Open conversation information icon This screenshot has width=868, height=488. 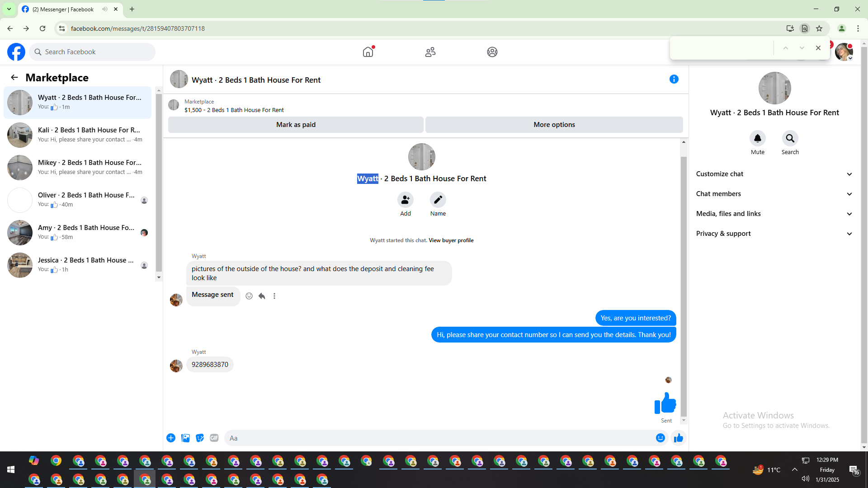coord(674,79)
